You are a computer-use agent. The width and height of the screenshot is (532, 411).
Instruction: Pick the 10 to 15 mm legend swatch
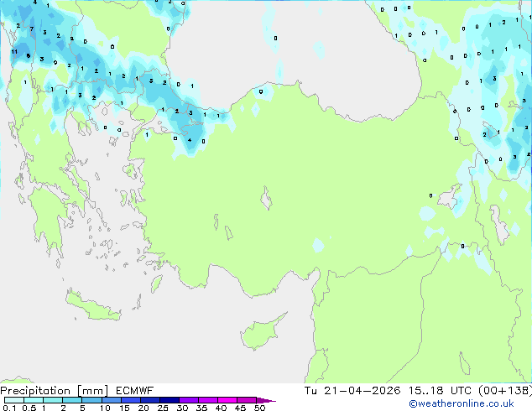pos(111,400)
